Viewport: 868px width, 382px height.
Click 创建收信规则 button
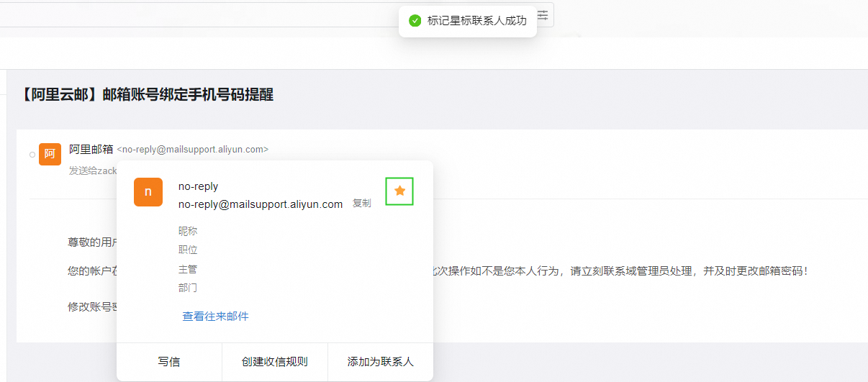(x=275, y=362)
